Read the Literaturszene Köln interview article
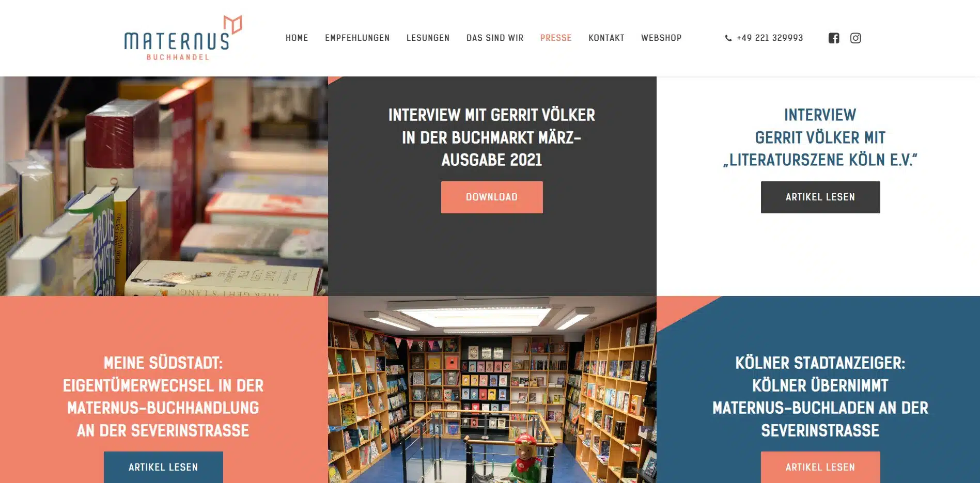The image size is (980, 483). (820, 197)
